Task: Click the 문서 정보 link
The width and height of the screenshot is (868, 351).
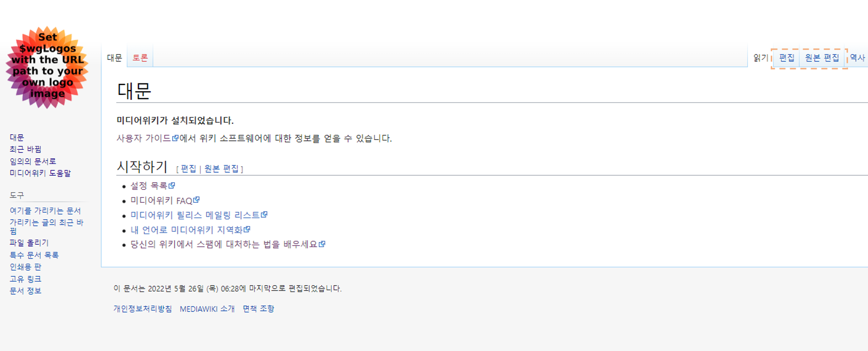Action: coord(25,291)
